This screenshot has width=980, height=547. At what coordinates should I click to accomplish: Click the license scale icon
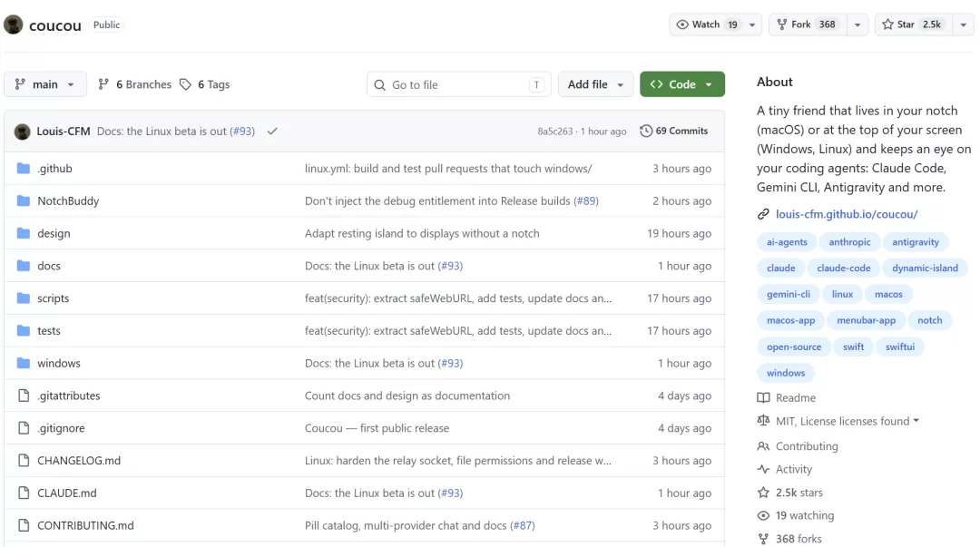click(763, 421)
